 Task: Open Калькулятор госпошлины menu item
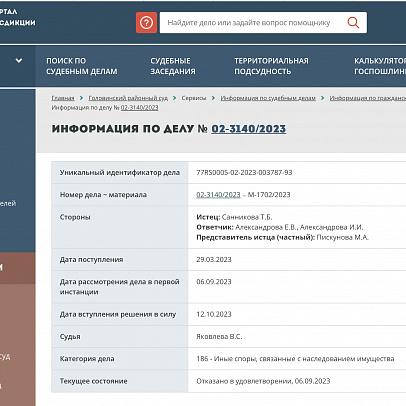pyautogui.click(x=380, y=66)
